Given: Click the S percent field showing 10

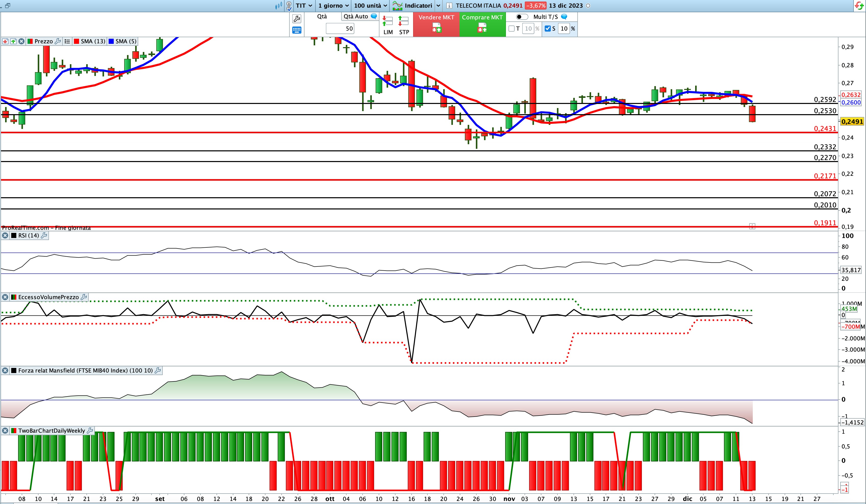Looking at the screenshot, I should (564, 29).
